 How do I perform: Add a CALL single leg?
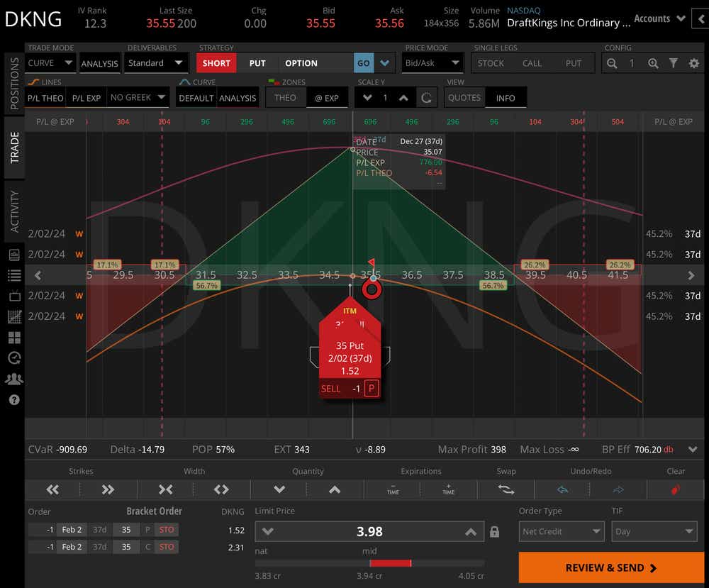point(532,63)
